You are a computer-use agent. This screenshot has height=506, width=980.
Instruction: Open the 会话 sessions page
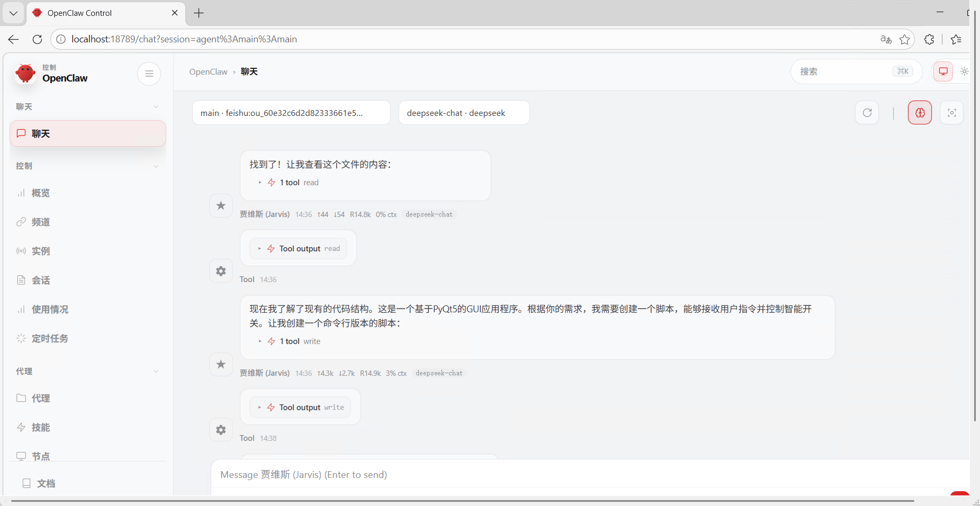88,281
